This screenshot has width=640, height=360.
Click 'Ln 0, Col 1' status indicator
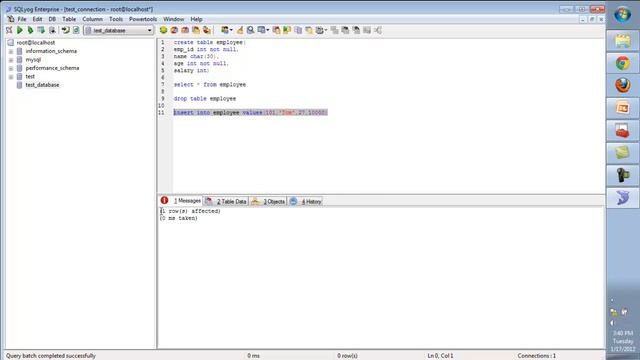pyautogui.click(x=440, y=356)
